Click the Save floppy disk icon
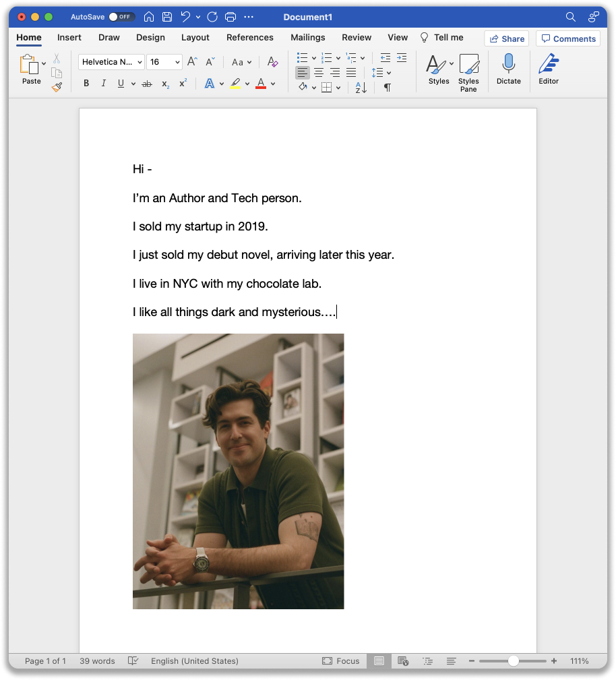 click(x=166, y=17)
